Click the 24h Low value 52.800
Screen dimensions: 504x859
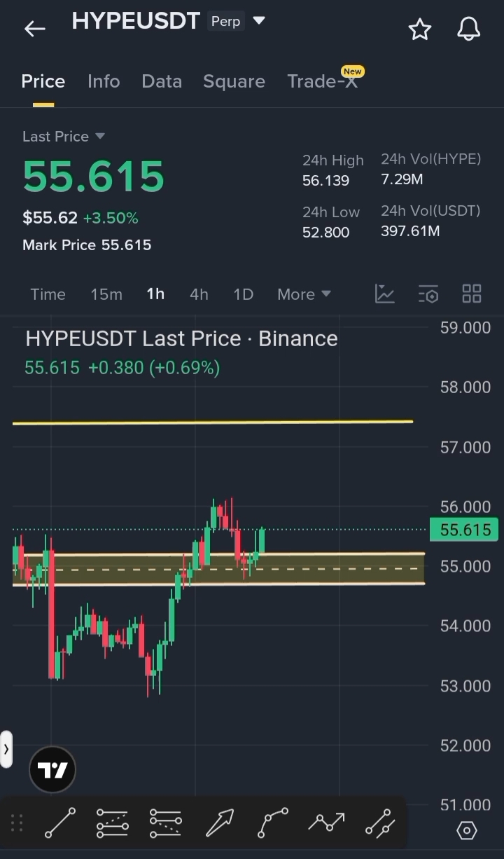(325, 232)
